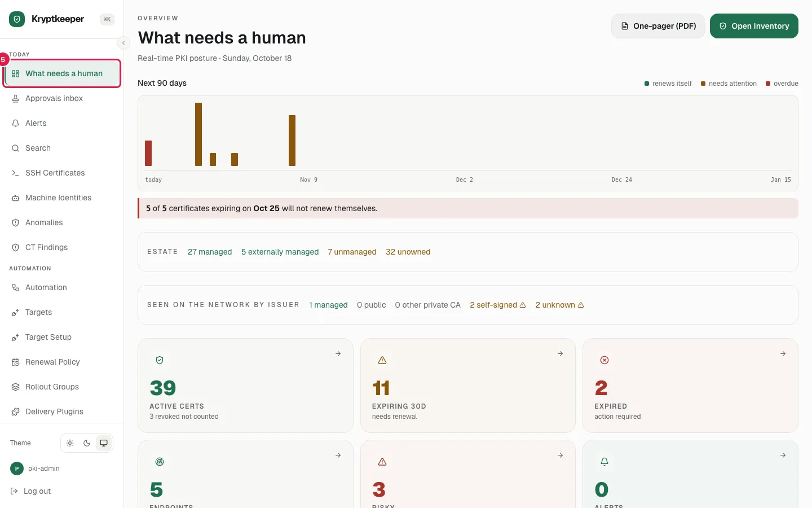Click the pki-admin user avatar
This screenshot has height=508, width=812.
click(x=17, y=468)
